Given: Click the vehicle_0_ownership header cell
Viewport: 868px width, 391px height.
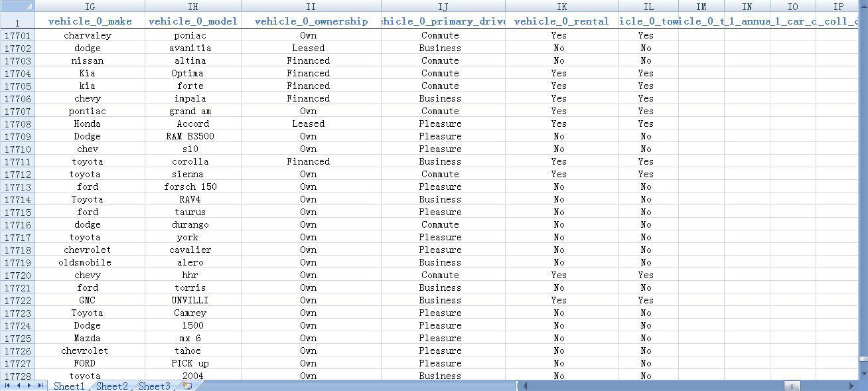Looking at the screenshot, I should (x=311, y=21).
